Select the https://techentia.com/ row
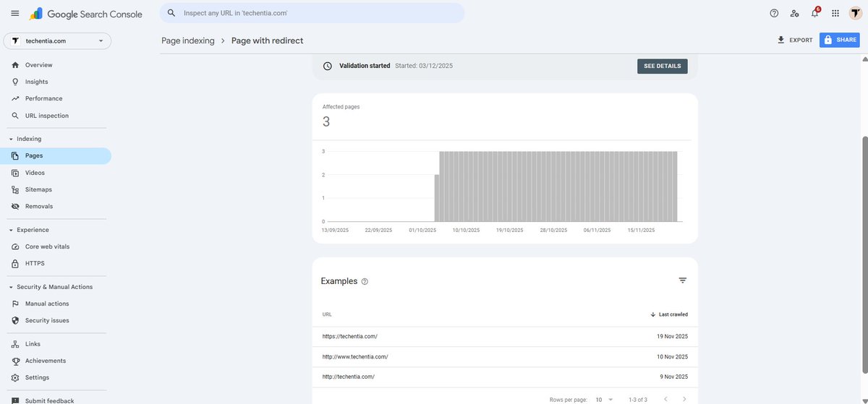 pyautogui.click(x=505, y=337)
